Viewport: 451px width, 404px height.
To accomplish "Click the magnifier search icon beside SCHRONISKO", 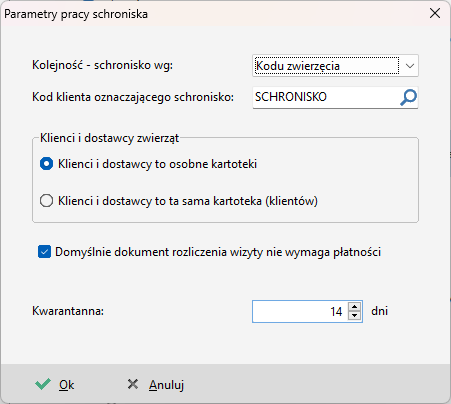I will pyautogui.click(x=408, y=98).
